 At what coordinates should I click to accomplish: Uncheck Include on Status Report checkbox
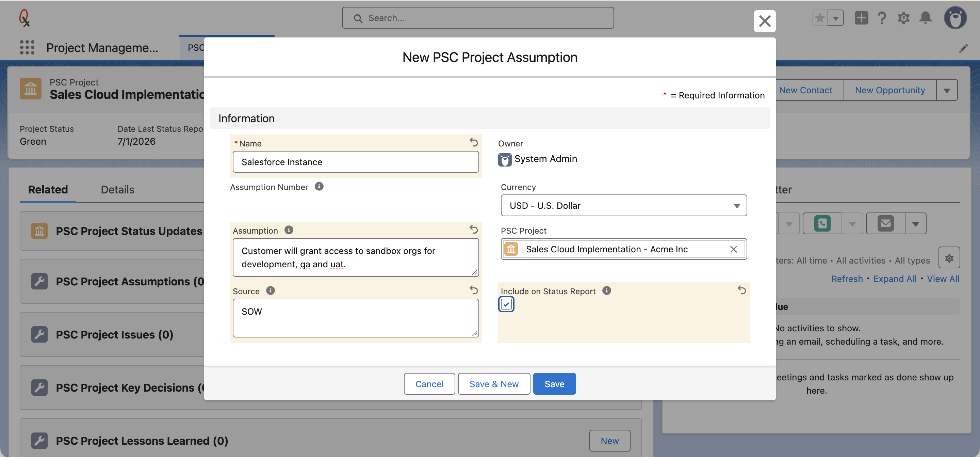pyautogui.click(x=506, y=304)
